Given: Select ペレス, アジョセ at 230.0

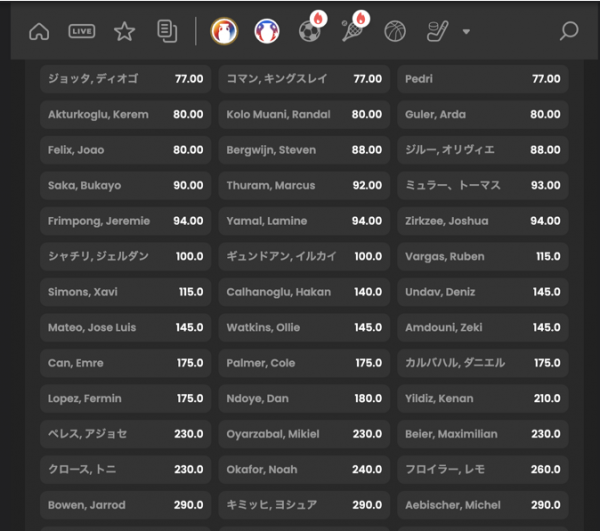Looking at the screenshot, I should pos(126,434).
